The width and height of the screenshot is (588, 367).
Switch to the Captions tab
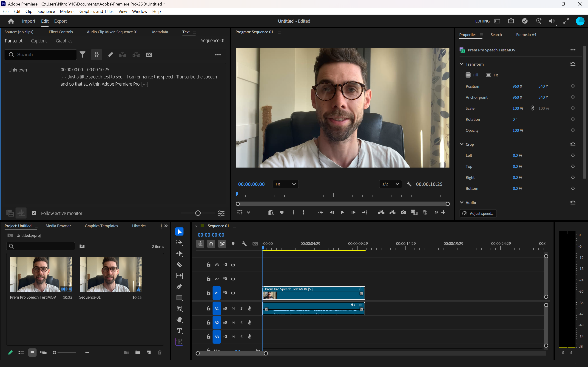pos(39,41)
